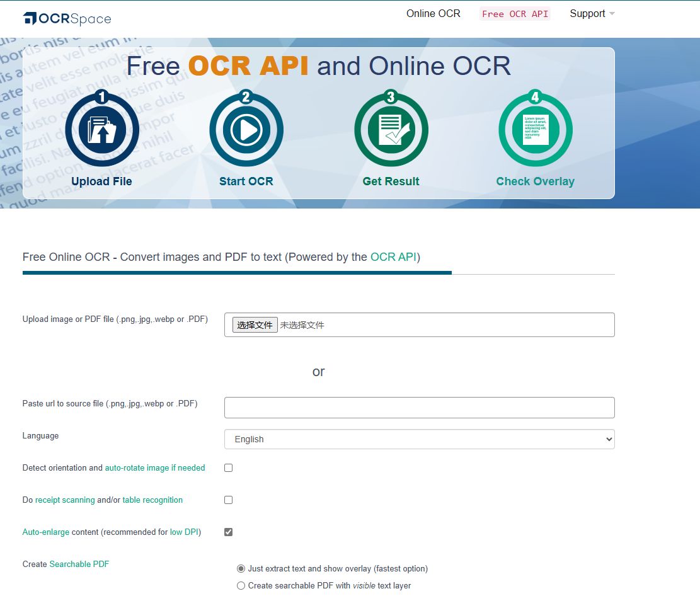
Task: Open the Free OCR API page
Action: click(515, 14)
